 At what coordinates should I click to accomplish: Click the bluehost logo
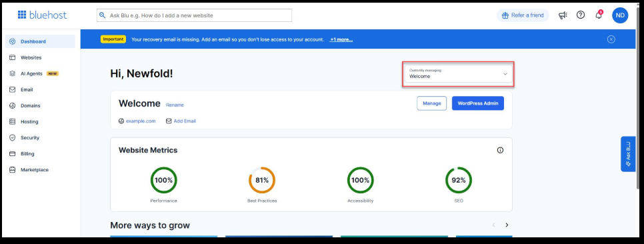click(42, 15)
